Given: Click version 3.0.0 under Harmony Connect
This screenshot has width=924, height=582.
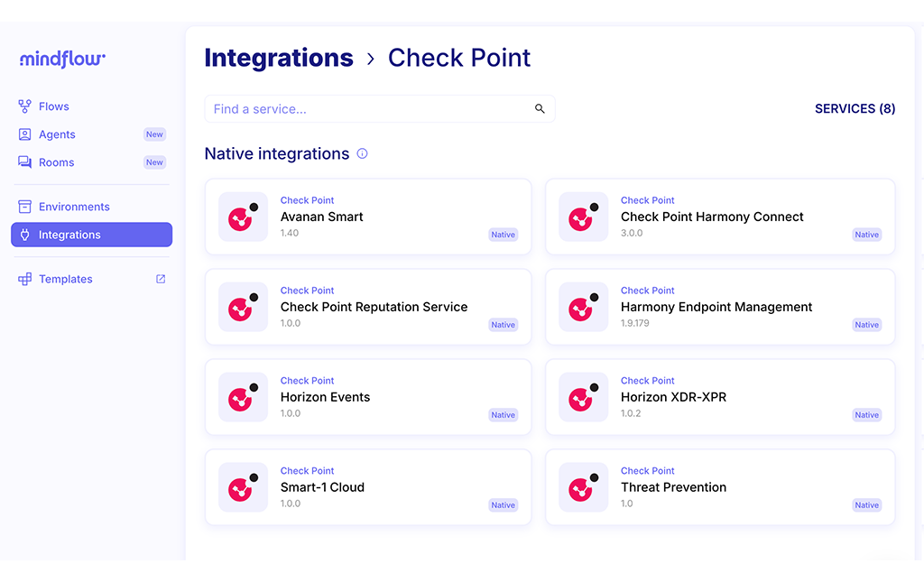Looking at the screenshot, I should [632, 233].
